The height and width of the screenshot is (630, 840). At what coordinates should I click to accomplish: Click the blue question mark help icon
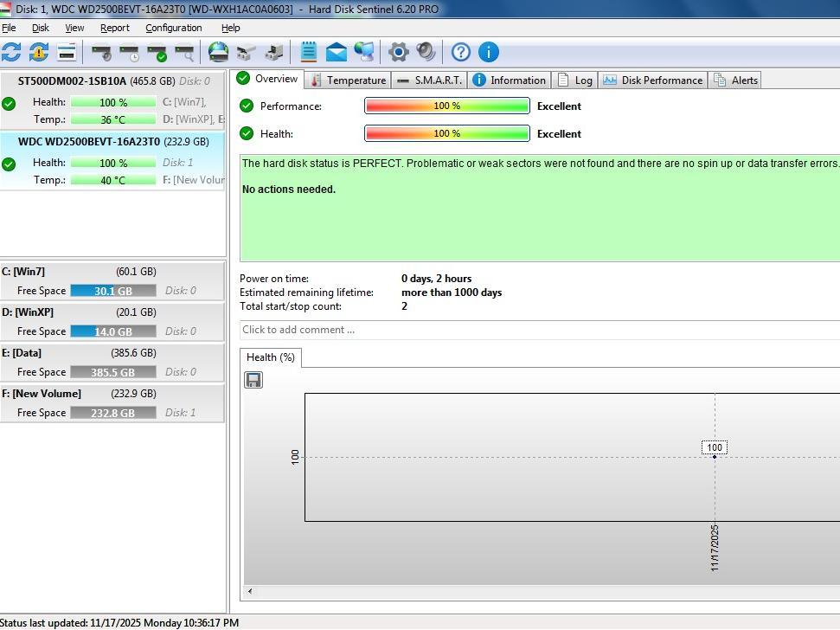pyautogui.click(x=461, y=52)
